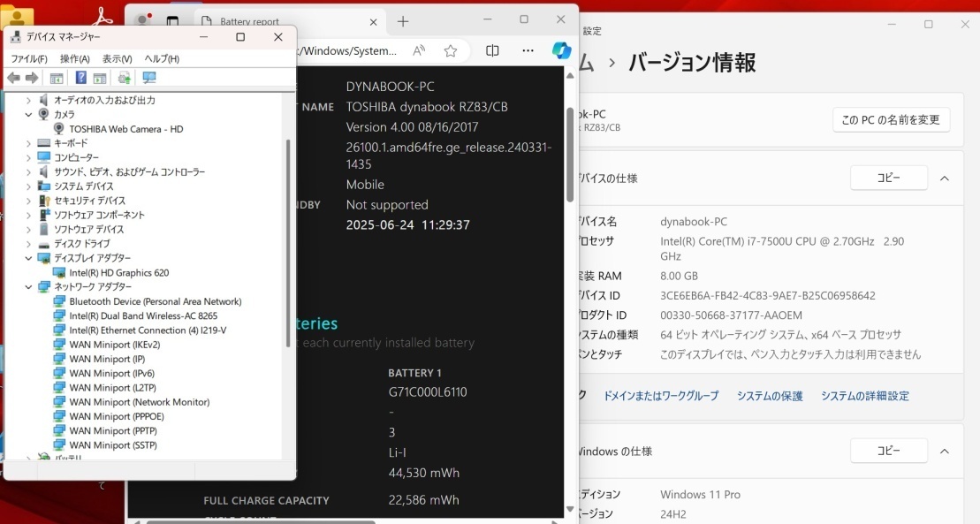Image resolution: width=980 pixels, height=524 pixels.
Task: Click the 44,530 mWh design capacity value
Action: point(424,474)
